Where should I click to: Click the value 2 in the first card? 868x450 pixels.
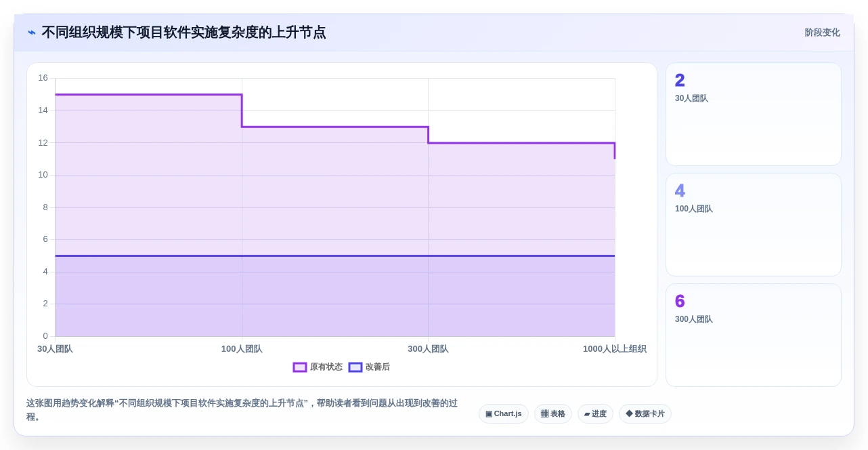680,81
